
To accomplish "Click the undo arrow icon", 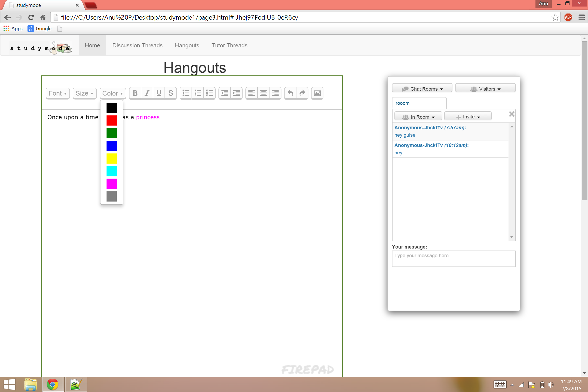I will [x=290, y=93].
